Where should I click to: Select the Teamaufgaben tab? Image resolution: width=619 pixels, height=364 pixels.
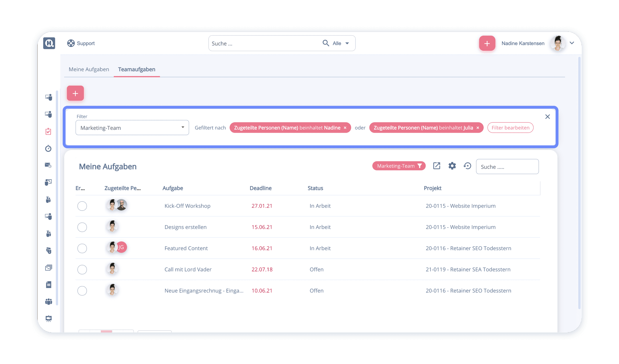tap(137, 69)
